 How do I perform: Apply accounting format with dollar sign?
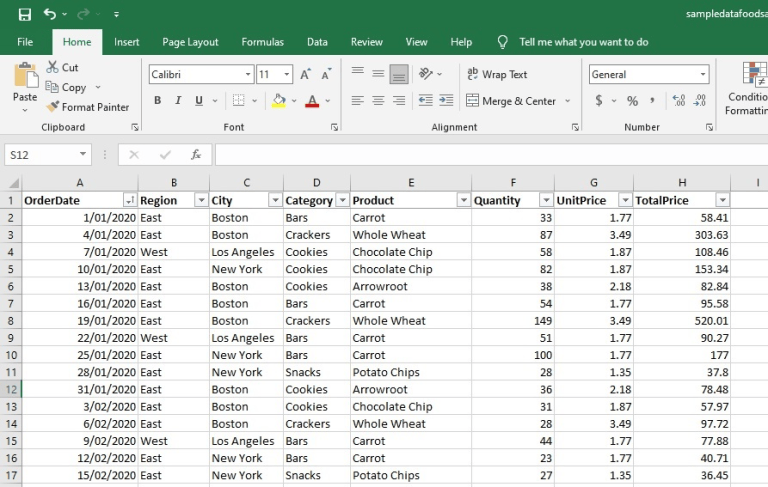click(599, 101)
